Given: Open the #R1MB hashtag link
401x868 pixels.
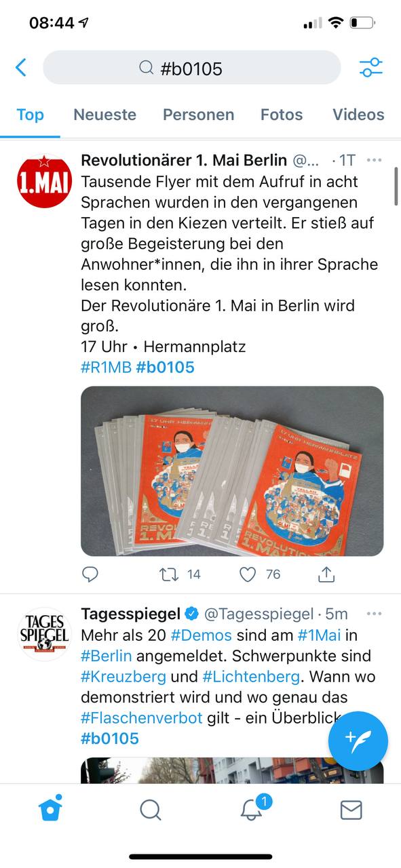Looking at the screenshot, I should 106,368.
